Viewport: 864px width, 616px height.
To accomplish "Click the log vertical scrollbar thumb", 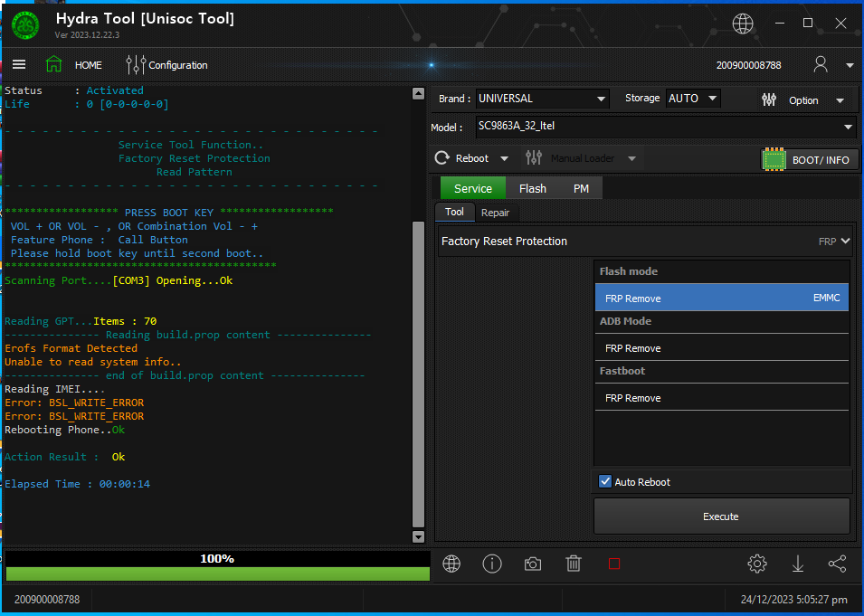I will coord(418,374).
